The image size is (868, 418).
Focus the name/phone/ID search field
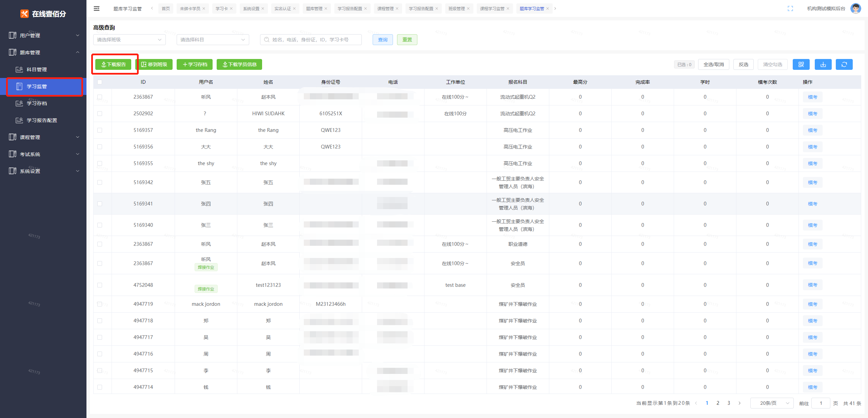[311, 40]
